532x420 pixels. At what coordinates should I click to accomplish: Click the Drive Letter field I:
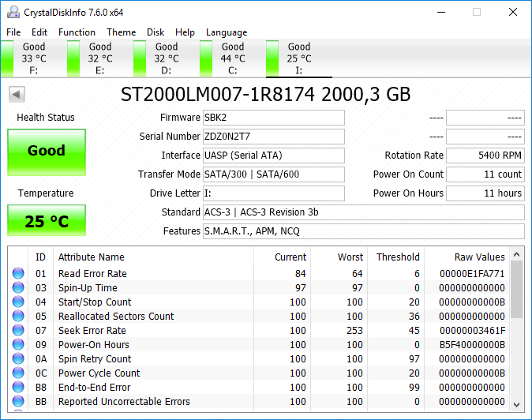[274, 193]
